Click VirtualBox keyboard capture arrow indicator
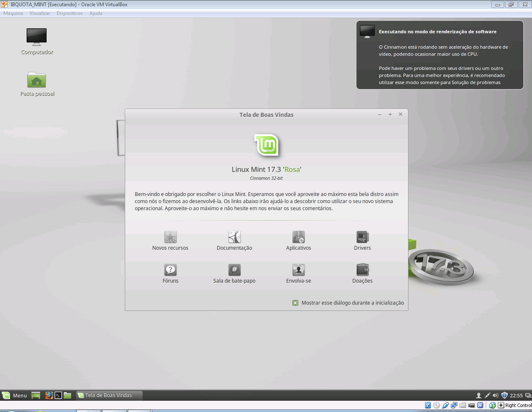Viewport: 532px width, 412px height. click(501, 405)
